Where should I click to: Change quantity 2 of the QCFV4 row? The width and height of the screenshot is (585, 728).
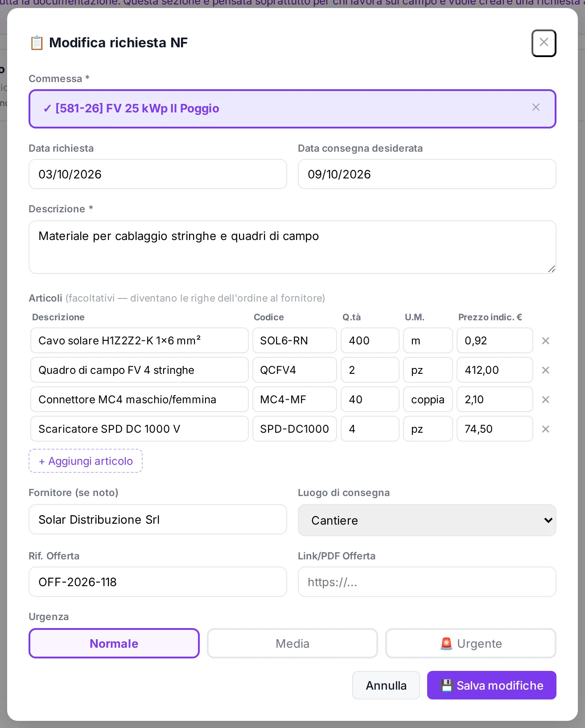tap(370, 370)
